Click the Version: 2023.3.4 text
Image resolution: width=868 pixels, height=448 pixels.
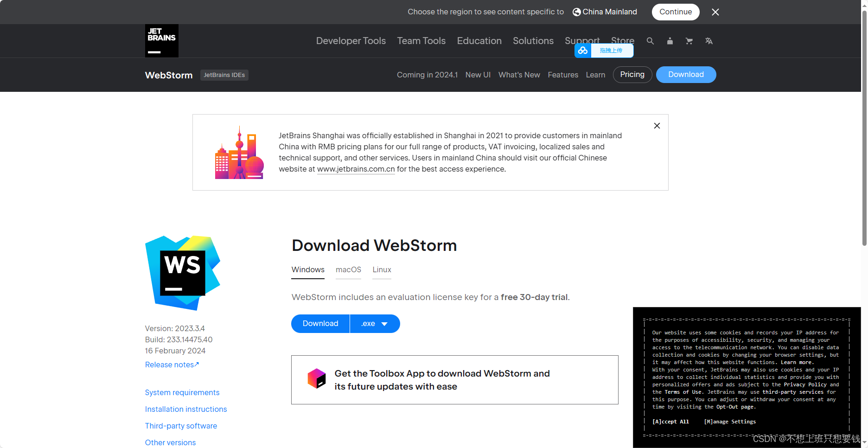pyautogui.click(x=175, y=328)
